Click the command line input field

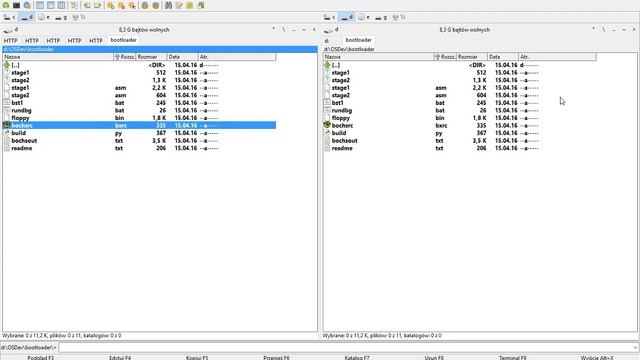click(345, 347)
